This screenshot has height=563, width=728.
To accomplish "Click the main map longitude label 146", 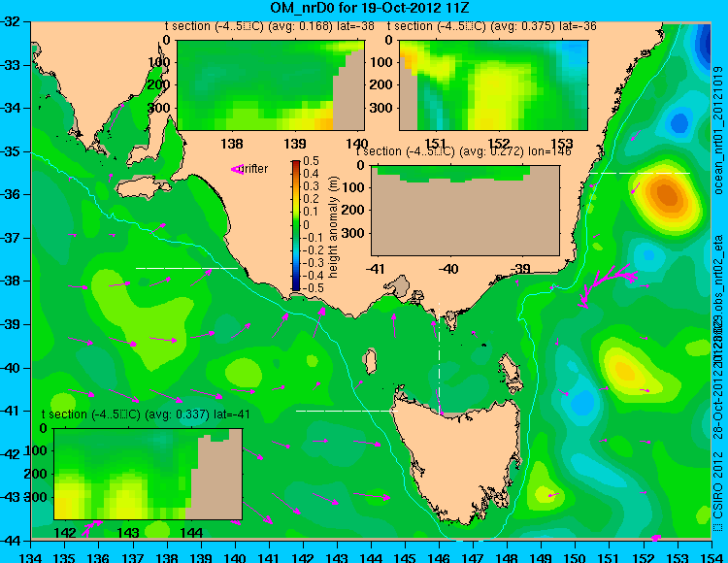I will tap(439, 557).
